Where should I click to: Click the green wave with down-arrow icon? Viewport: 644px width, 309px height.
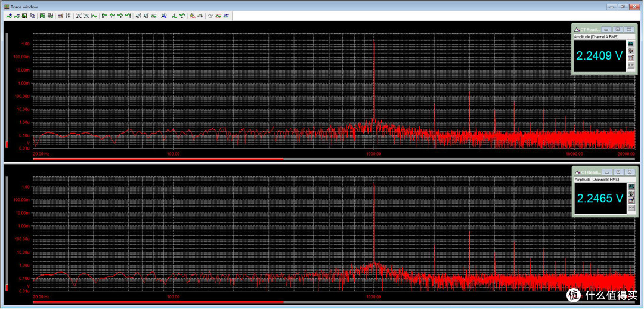(182, 16)
